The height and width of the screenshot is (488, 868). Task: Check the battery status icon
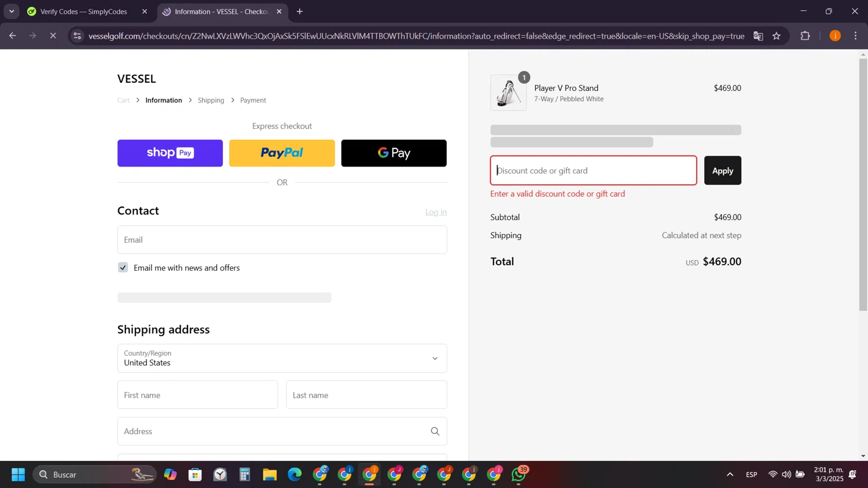tap(800, 475)
